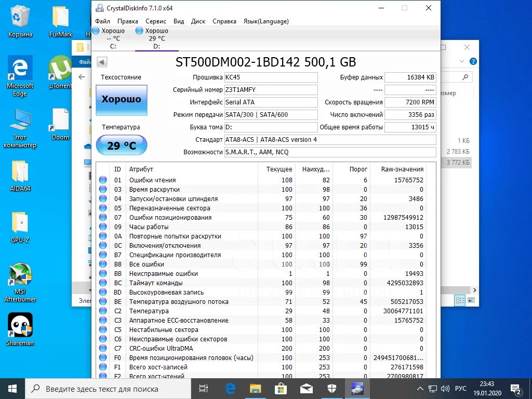Select the C: disk tab
The image size is (532, 399).
click(113, 38)
